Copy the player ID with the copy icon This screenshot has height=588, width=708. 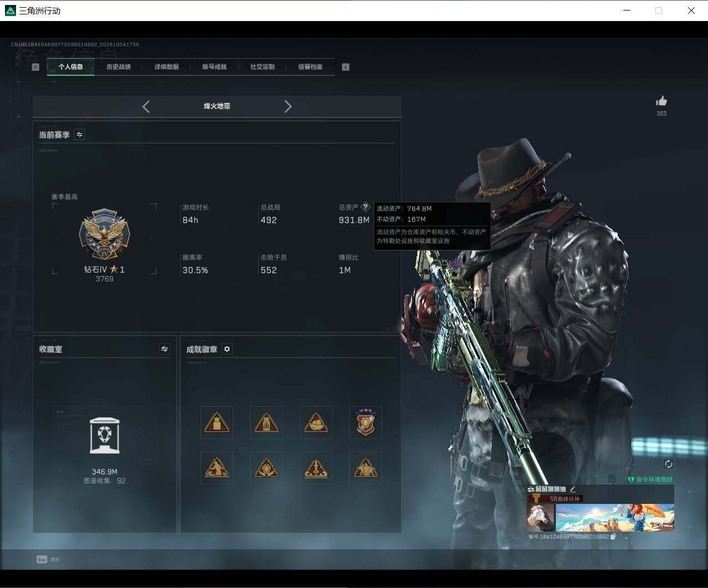[613, 537]
